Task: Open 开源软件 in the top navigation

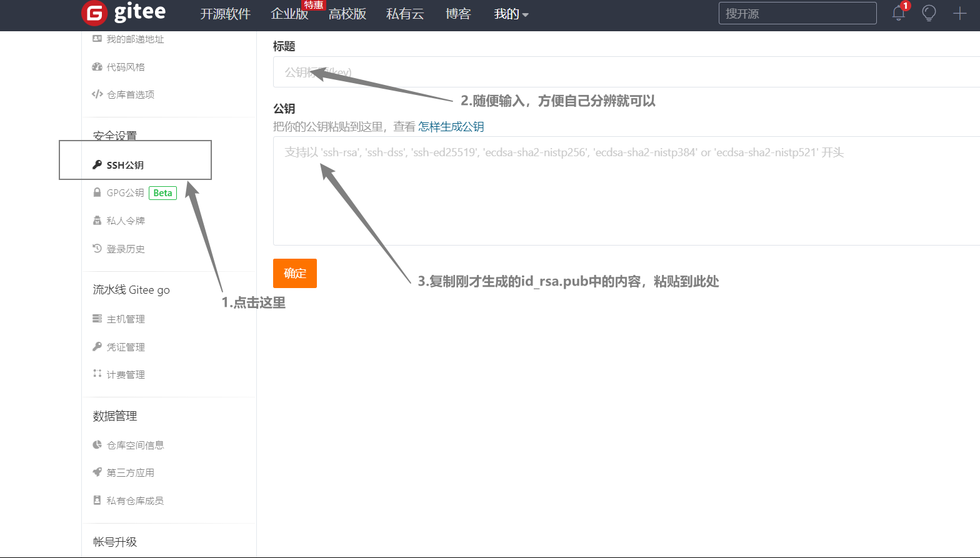Action: pyautogui.click(x=225, y=14)
